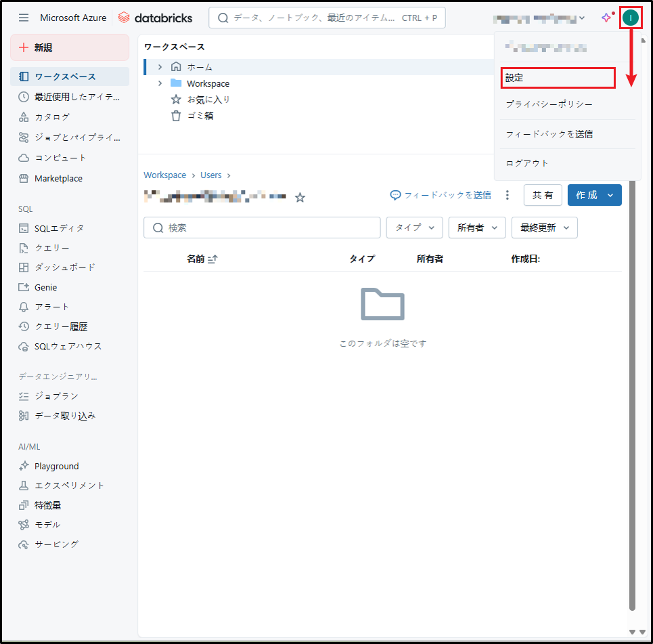Favorite the current folder with the star
Screen dimensions: 653x644
coord(300,198)
